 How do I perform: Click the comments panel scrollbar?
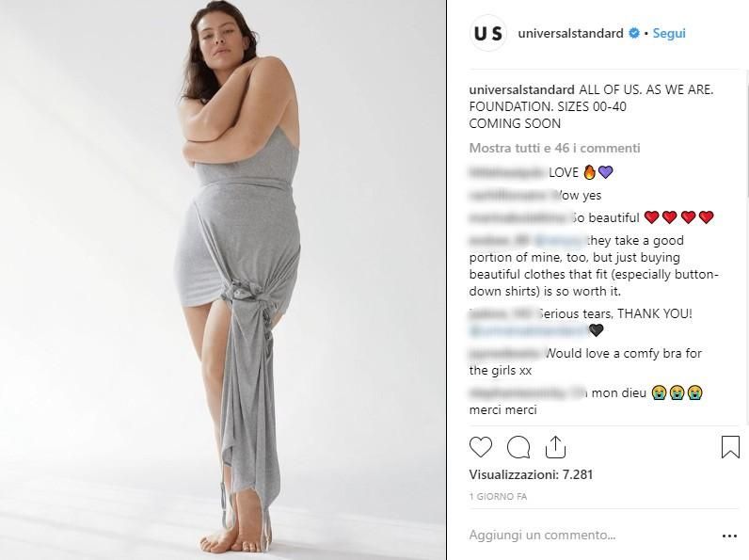(x=746, y=134)
